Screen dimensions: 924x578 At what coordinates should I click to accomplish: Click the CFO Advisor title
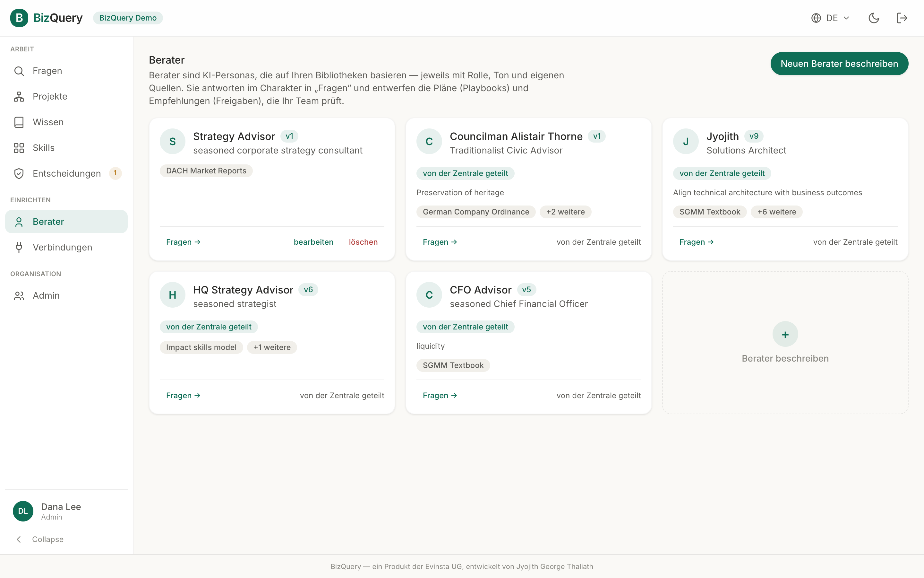pos(481,290)
